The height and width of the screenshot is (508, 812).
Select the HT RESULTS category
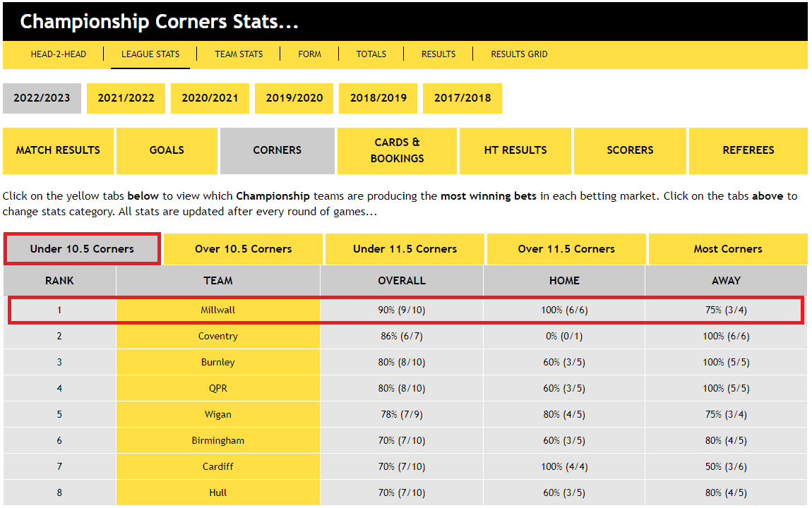point(515,150)
